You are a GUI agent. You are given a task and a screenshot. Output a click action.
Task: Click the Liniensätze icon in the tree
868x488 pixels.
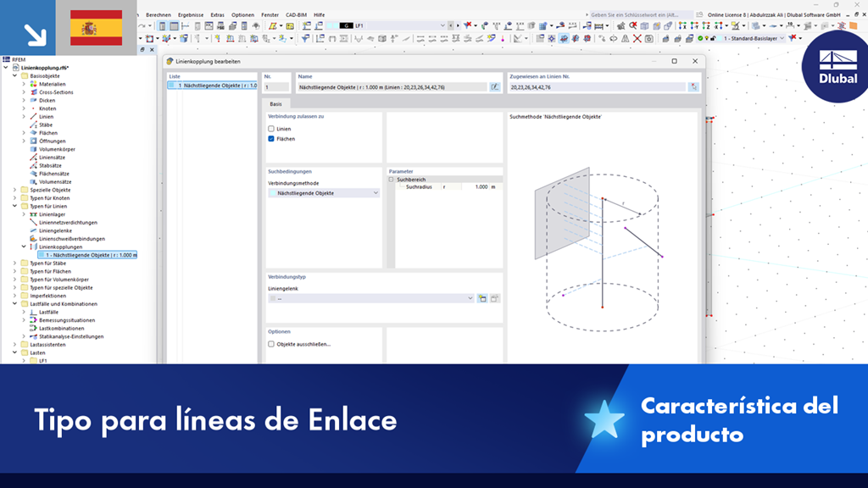click(x=33, y=157)
